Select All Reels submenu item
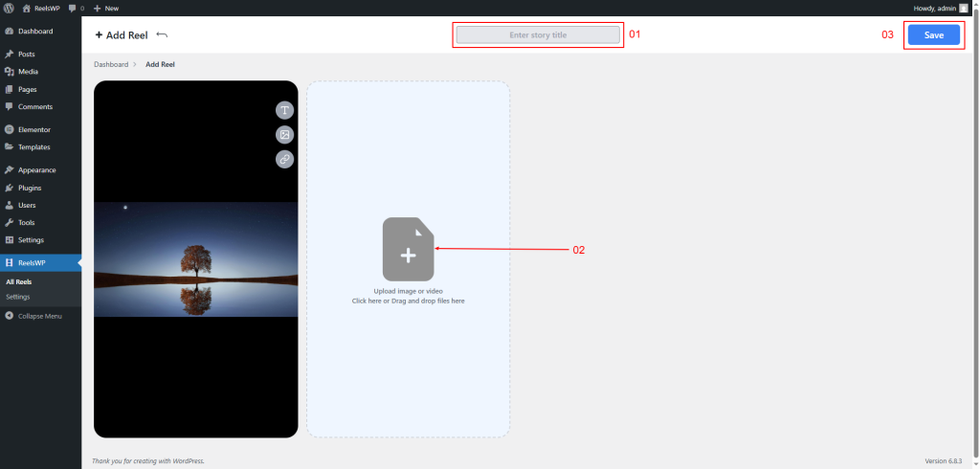This screenshot has width=980, height=469. (x=19, y=282)
